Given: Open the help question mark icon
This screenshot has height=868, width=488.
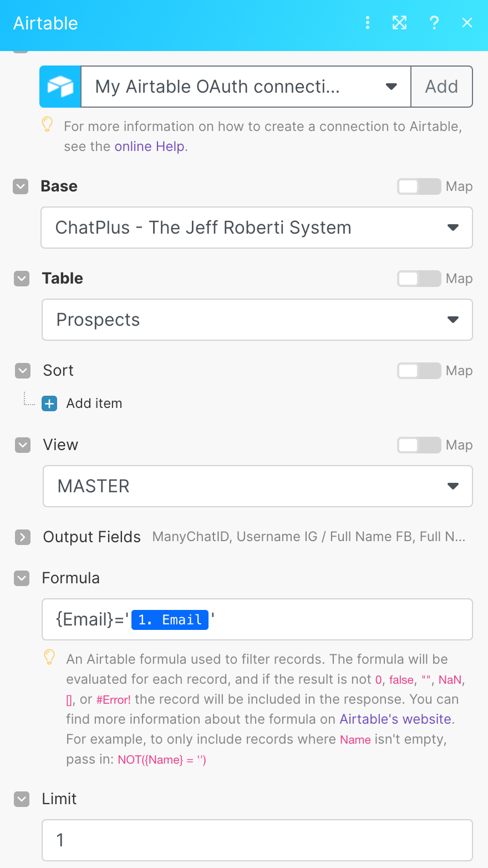Looking at the screenshot, I should coord(434,23).
